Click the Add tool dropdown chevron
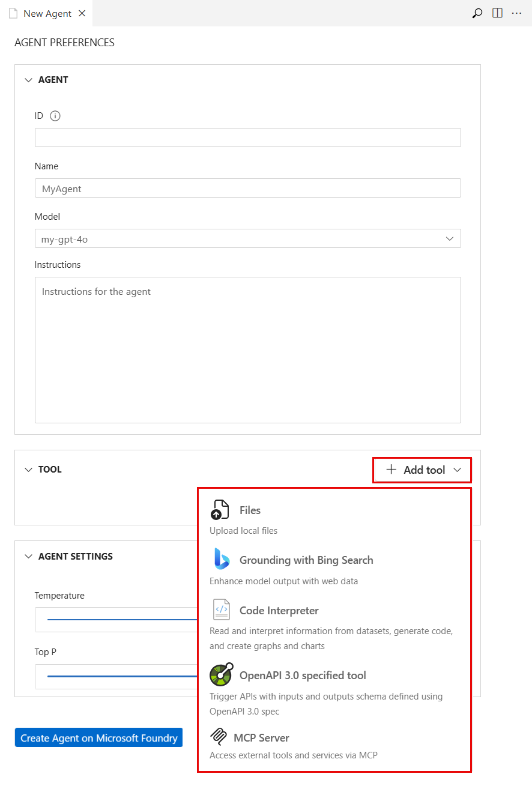This screenshot has height=786, width=532. [458, 470]
